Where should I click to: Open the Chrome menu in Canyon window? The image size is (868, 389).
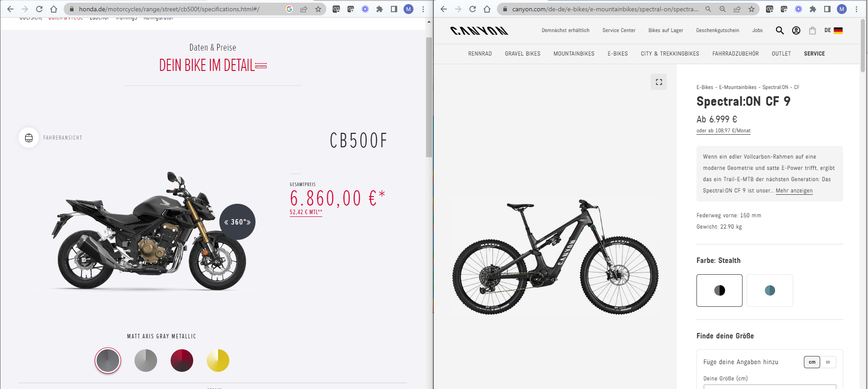pyautogui.click(x=856, y=9)
